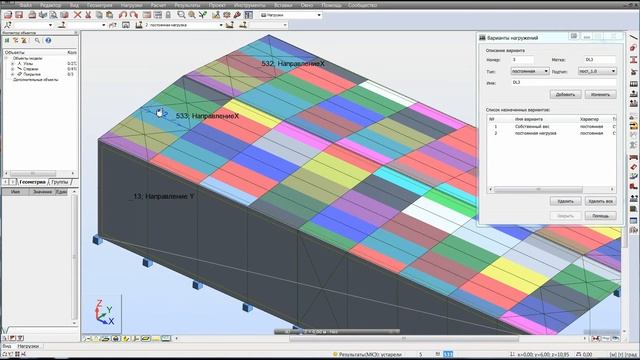640x360 pixels.
Task: Open the Нагрузки menu
Action: tap(131, 5)
